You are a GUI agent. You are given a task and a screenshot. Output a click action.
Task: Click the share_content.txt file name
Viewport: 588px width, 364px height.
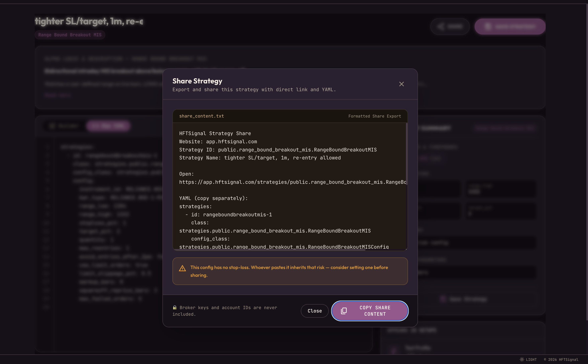pyautogui.click(x=202, y=116)
